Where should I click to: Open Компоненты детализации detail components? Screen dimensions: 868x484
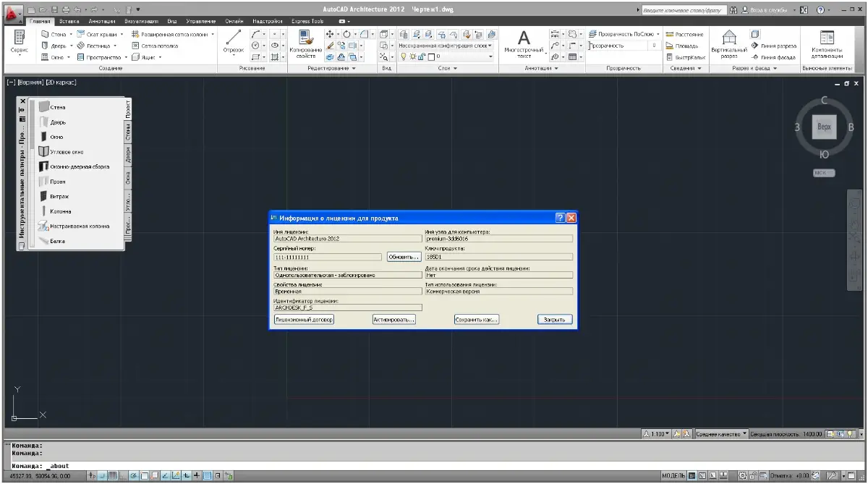[827, 45]
